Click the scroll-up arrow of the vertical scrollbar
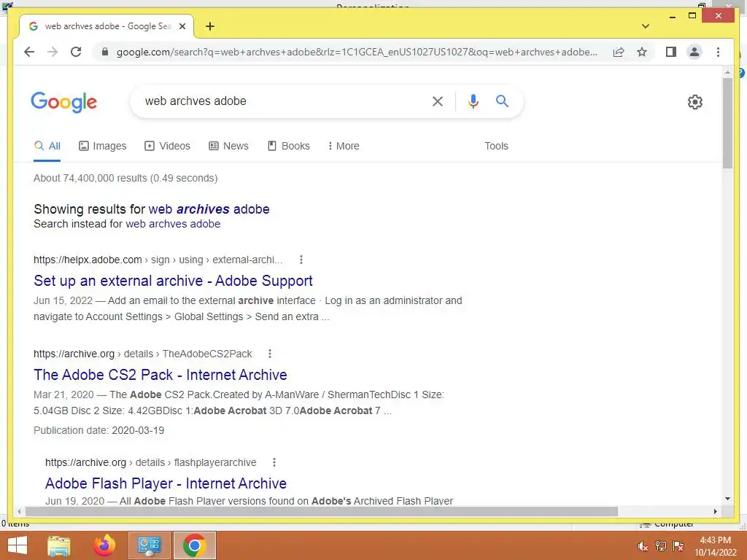Viewport: 747px width, 560px height. point(727,72)
